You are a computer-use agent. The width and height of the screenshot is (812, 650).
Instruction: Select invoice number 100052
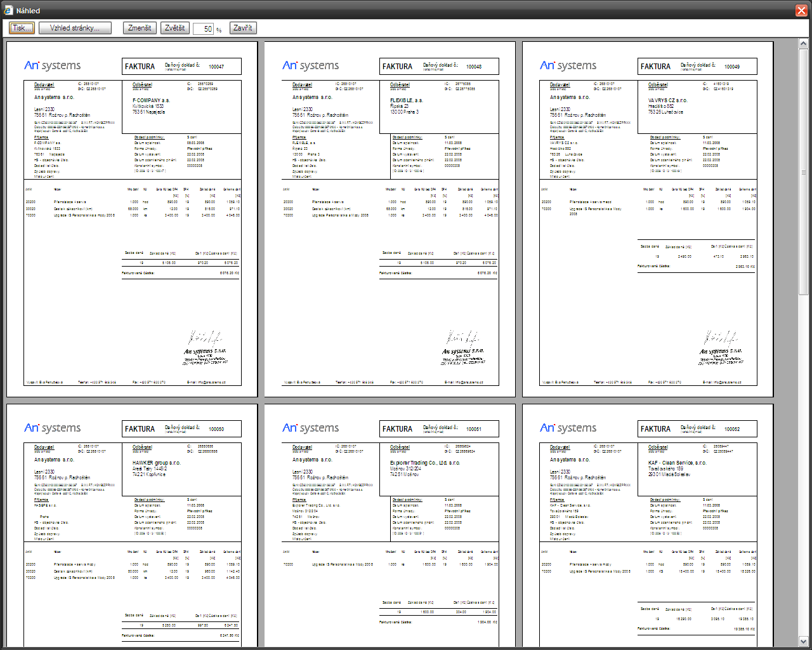coord(732,429)
